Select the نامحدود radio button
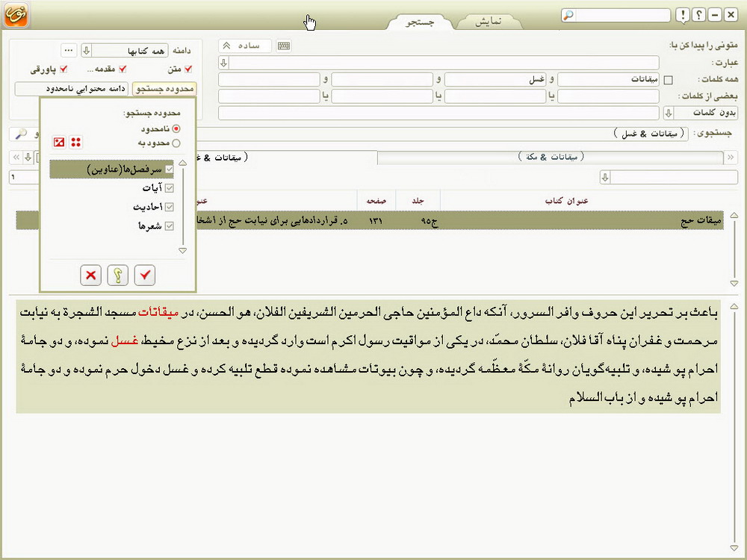The height and width of the screenshot is (560, 747). tap(176, 129)
